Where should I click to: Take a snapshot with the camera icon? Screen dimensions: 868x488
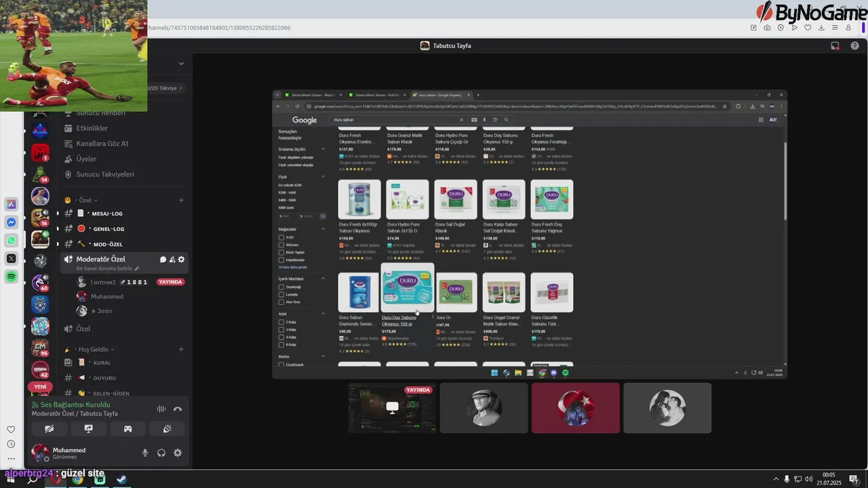pyautogui.click(x=767, y=28)
